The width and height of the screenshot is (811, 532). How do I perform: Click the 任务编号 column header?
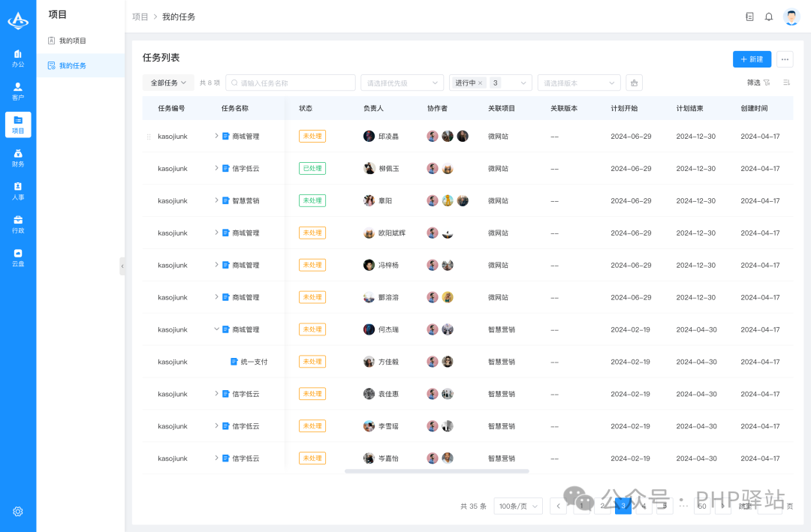click(x=171, y=108)
